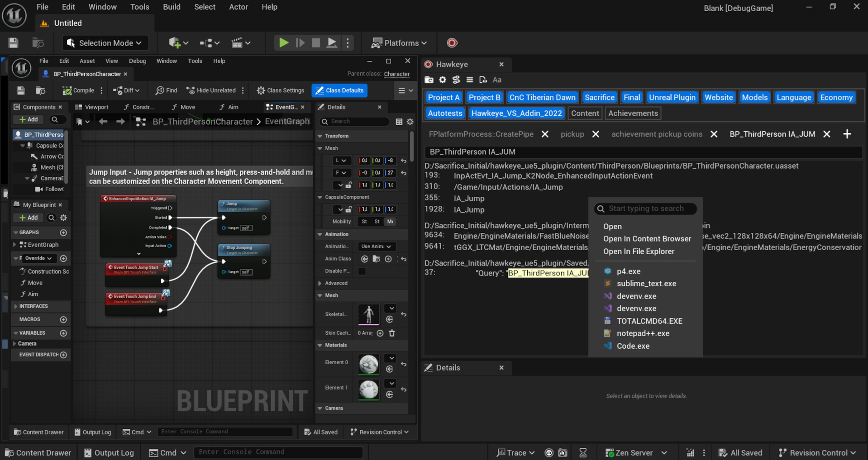
Task: Click the Class Defaults button
Action: click(x=340, y=90)
